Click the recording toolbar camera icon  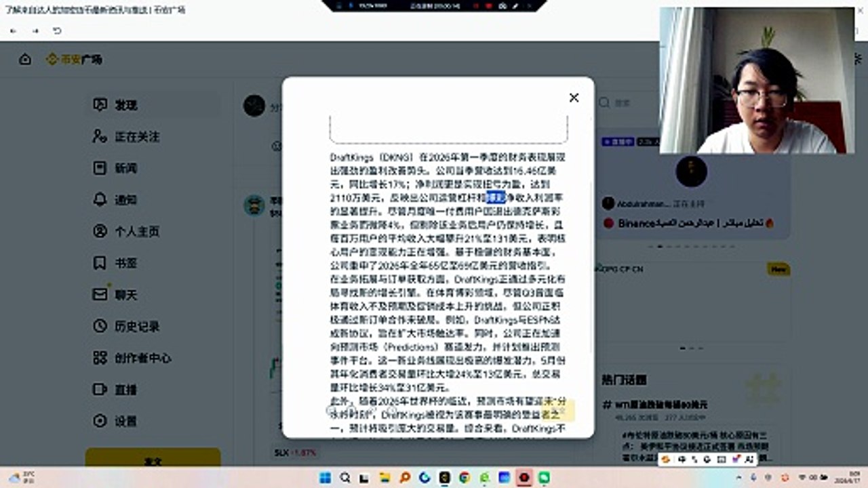(502, 5)
